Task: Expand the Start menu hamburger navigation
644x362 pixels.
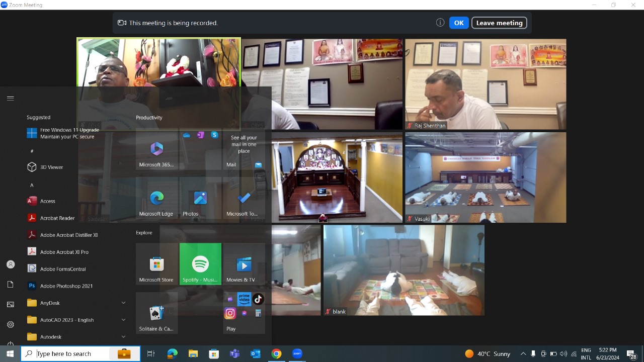Action: click(11, 99)
